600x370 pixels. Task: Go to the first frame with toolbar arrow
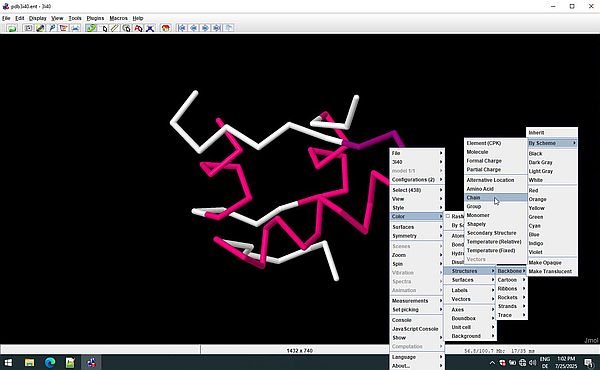point(182,28)
